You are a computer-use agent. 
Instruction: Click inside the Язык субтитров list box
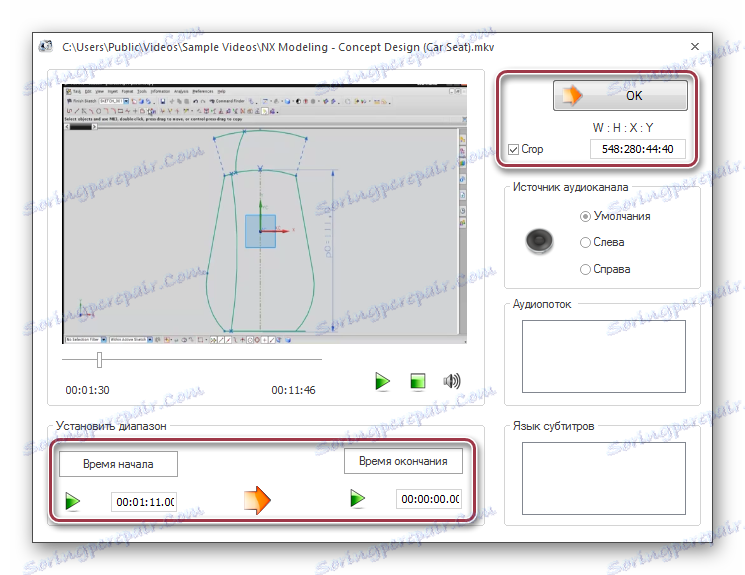(604, 479)
